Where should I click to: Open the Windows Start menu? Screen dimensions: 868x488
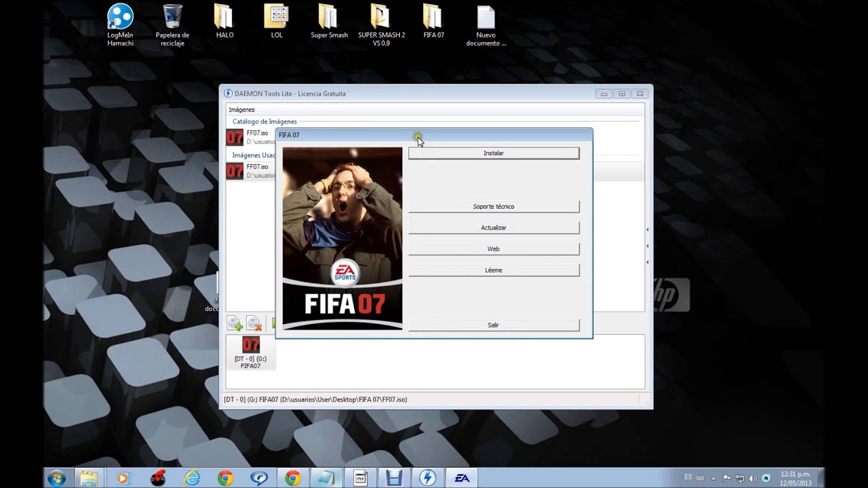click(56, 478)
